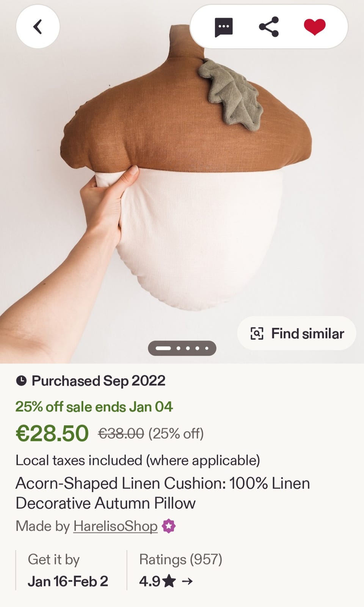Image resolution: width=364 pixels, height=607 pixels.
Task: Tap the back arrow button
Action: [x=38, y=27]
